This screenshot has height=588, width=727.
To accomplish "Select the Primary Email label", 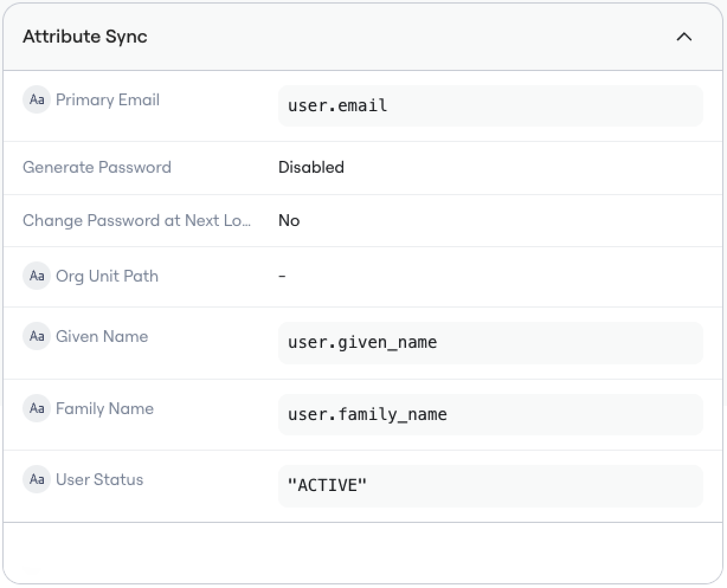I will point(108,99).
